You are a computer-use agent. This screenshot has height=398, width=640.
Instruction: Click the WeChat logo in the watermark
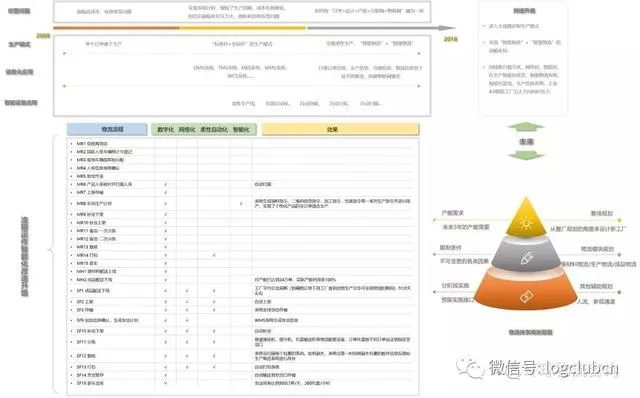tap(470, 368)
